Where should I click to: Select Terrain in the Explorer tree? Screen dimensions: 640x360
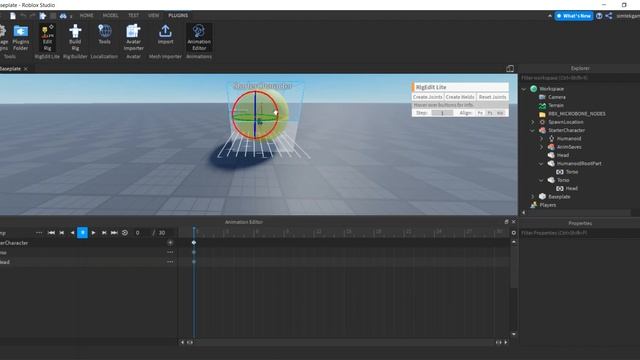coord(556,105)
